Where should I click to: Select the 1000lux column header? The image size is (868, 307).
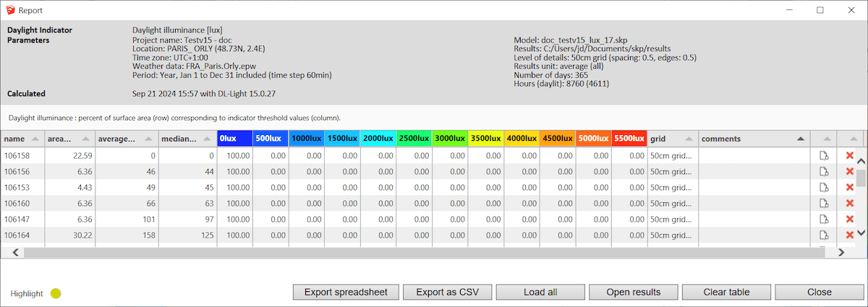pyautogui.click(x=306, y=138)
